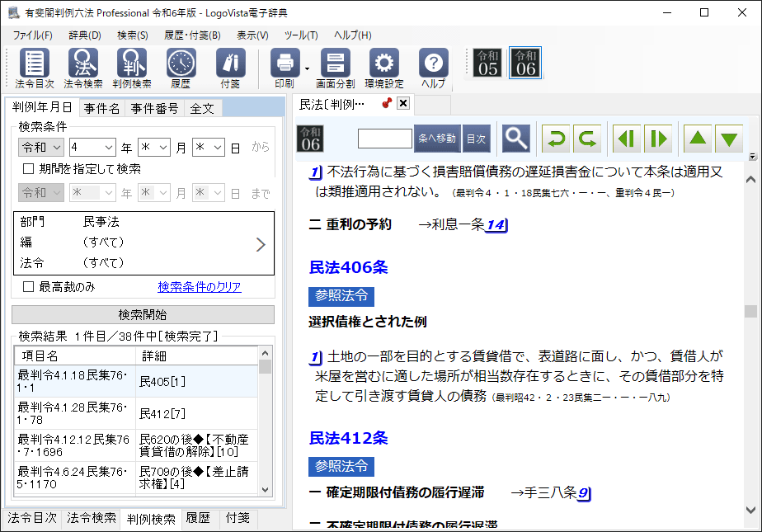Click the magnifying glass search icon
The height and width of the screenshot is (532, 762).
click(516, 139)
